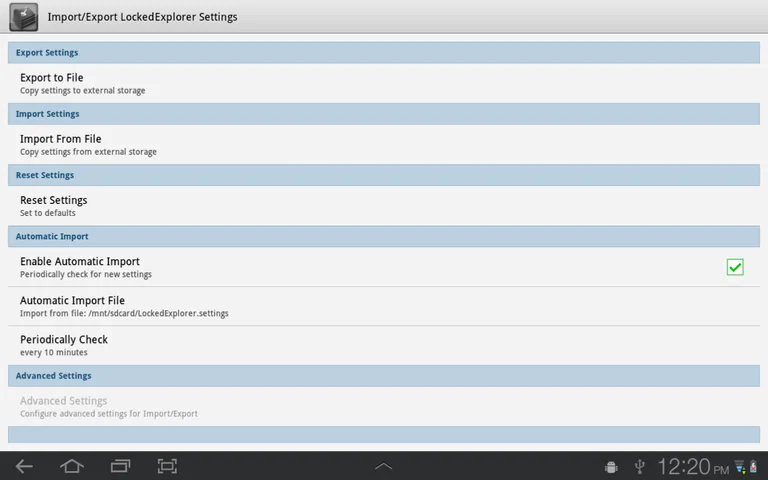Change the Automatic Import File path
This screenshot has width=768, height=480.
[x=384, y=306]
